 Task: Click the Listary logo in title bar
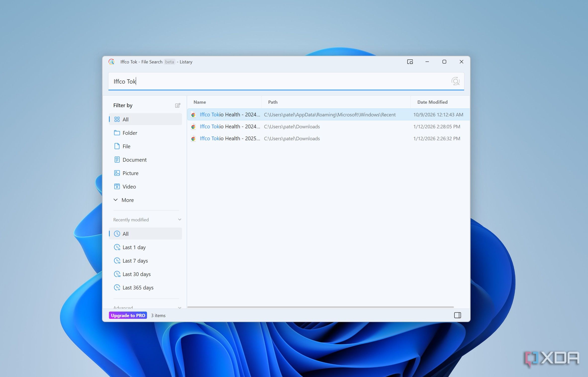pos(111,62)
